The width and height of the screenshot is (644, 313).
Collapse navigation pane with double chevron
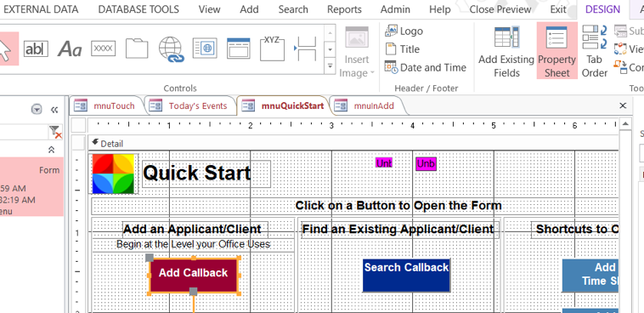point(54,110)
